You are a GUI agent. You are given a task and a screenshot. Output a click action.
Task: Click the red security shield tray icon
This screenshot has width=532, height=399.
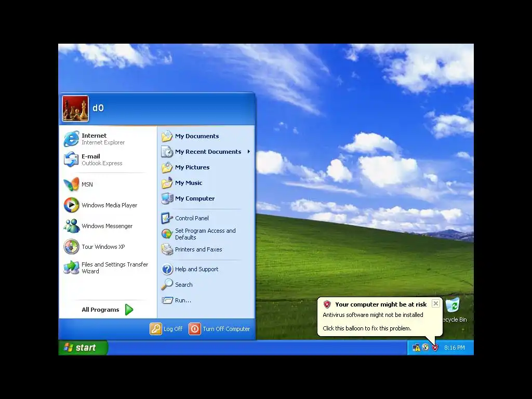435,348
